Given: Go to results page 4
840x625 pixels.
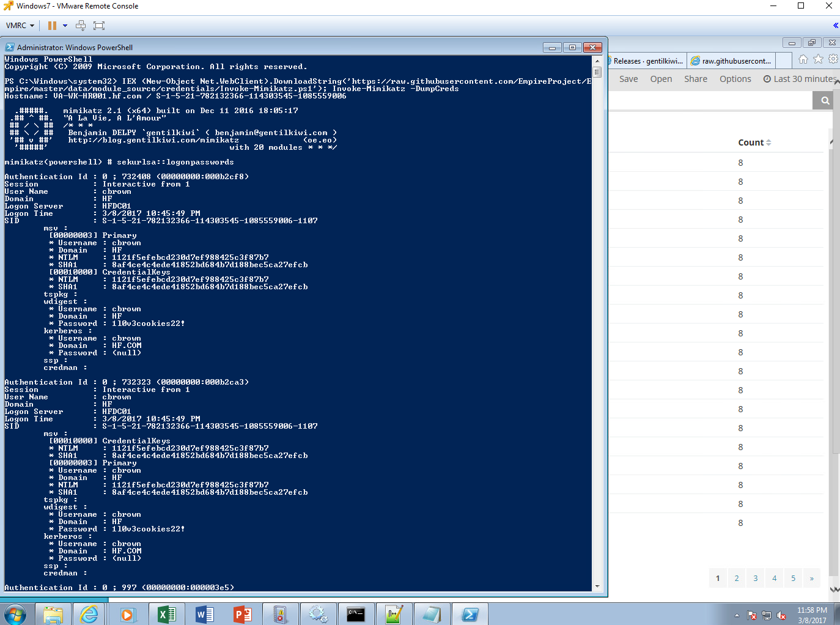Looking at the screenshot, I should coord(775,578).
